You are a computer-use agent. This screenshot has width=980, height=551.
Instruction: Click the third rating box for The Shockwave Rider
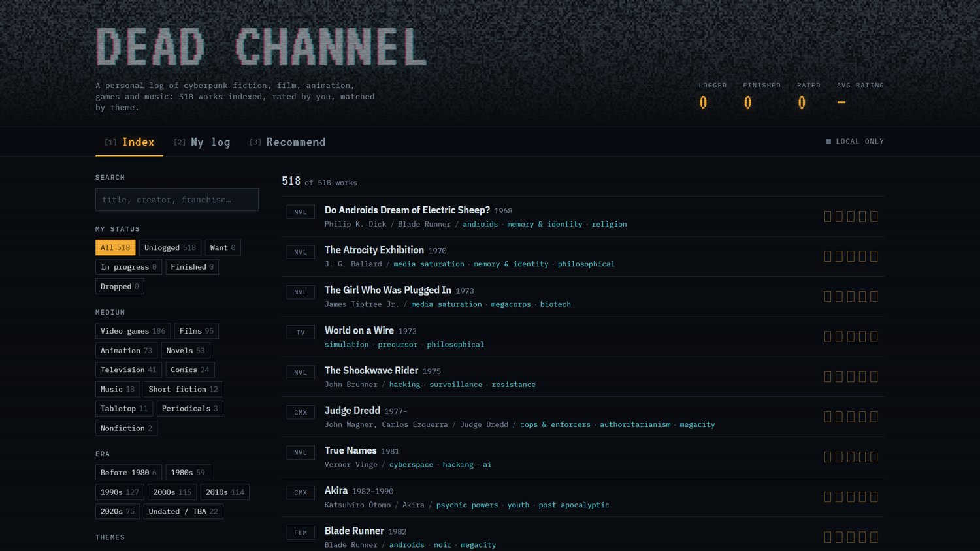[851, 377]
